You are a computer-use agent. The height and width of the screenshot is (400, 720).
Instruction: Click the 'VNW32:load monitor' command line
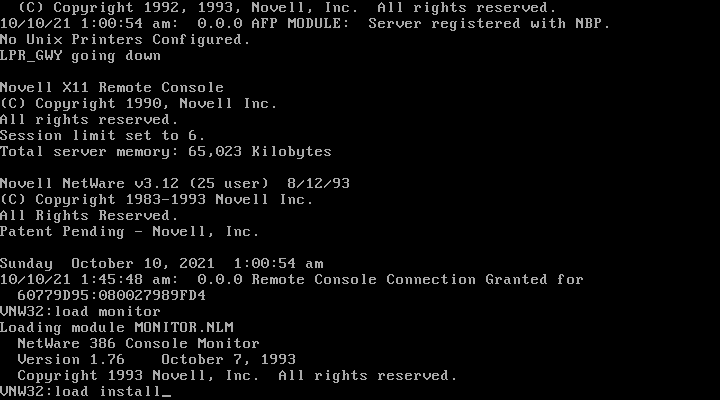tap(80, 312)
